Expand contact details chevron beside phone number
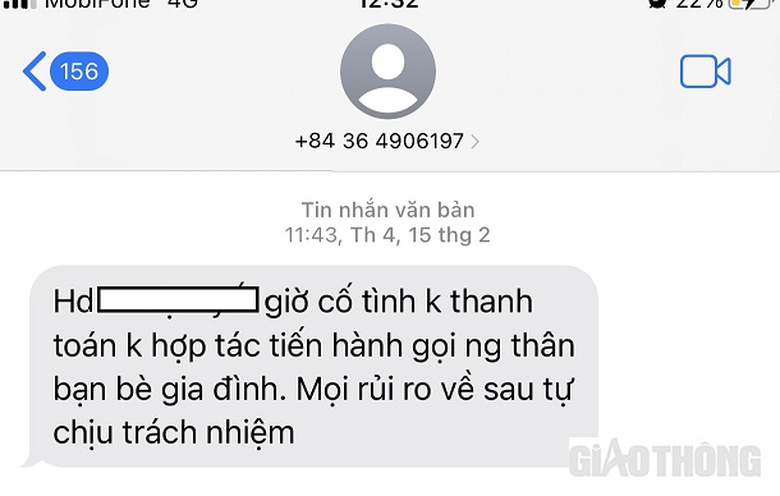This screenshot has height=496, width=780. (475, 142)
